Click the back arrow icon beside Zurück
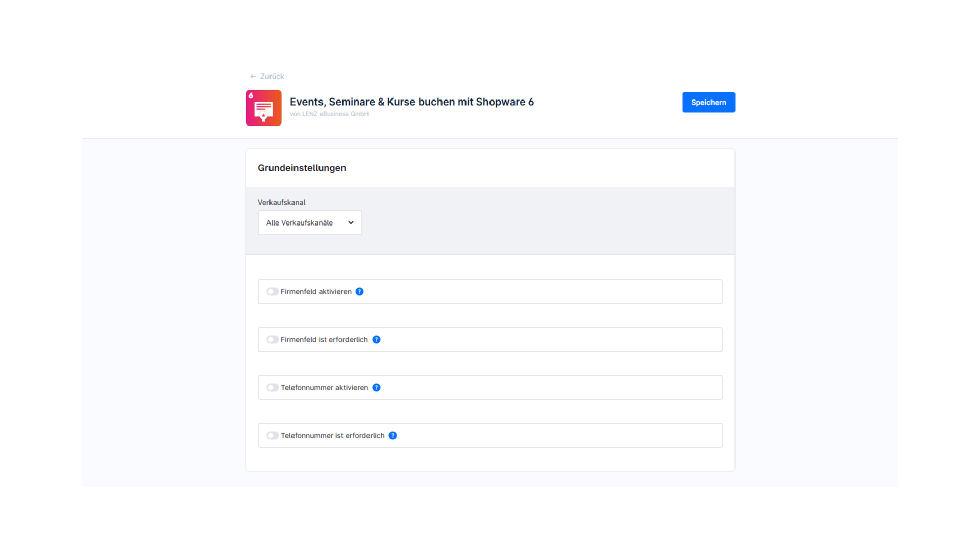Image resolution: width=980 pixels, height=551 pixels. point(253,77)
